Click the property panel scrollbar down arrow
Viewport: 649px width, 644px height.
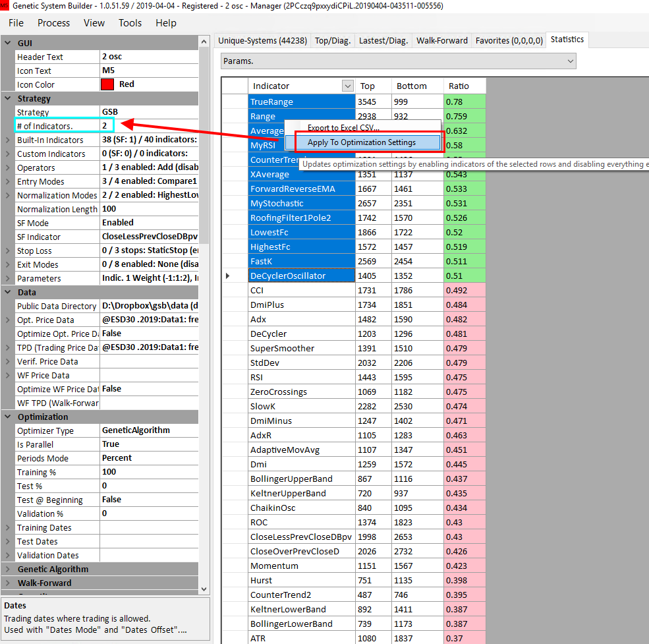point(204,589)
